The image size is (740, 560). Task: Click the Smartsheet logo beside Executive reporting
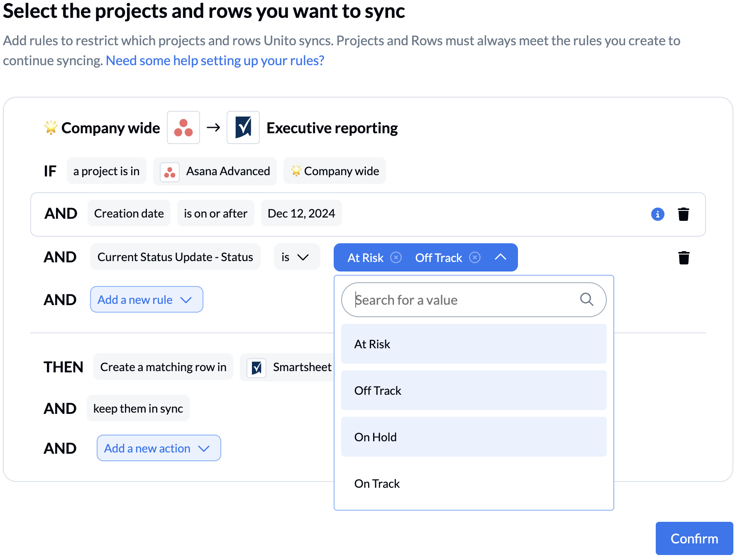[243, 127]
